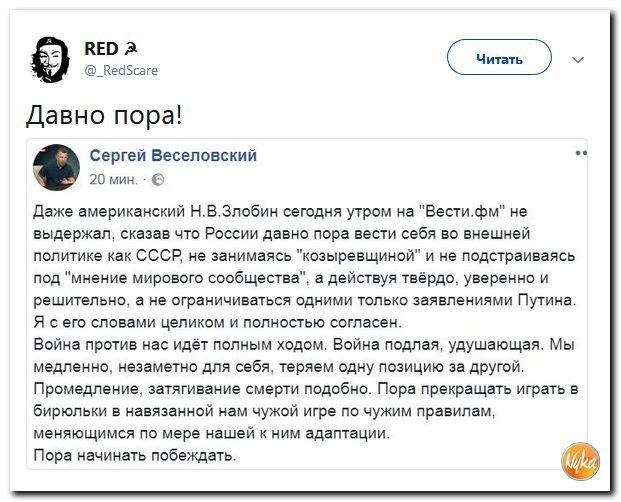
Task: Follow the account with the Читать button
Action: (x=499, y=57)
